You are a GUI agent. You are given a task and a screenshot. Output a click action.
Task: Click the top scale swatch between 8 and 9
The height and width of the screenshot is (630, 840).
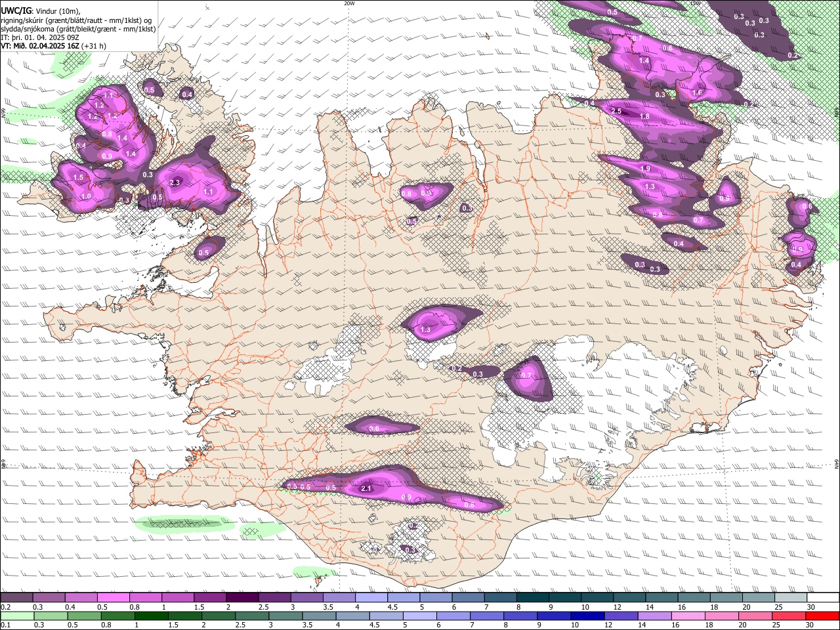tap(533, 598)
